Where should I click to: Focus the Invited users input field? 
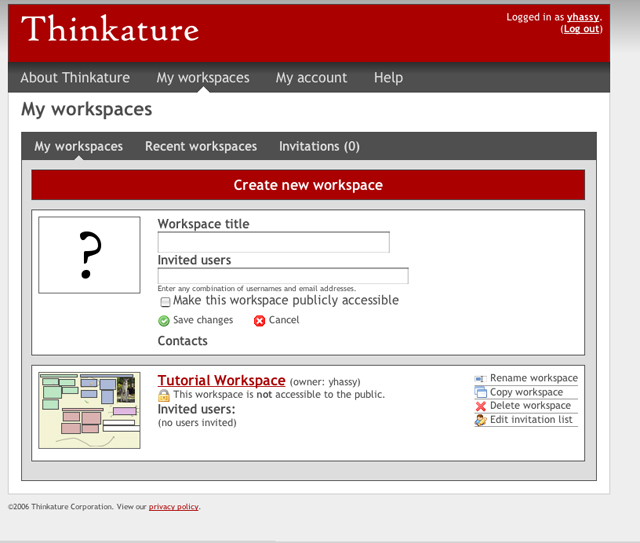[x=283, y=276]
